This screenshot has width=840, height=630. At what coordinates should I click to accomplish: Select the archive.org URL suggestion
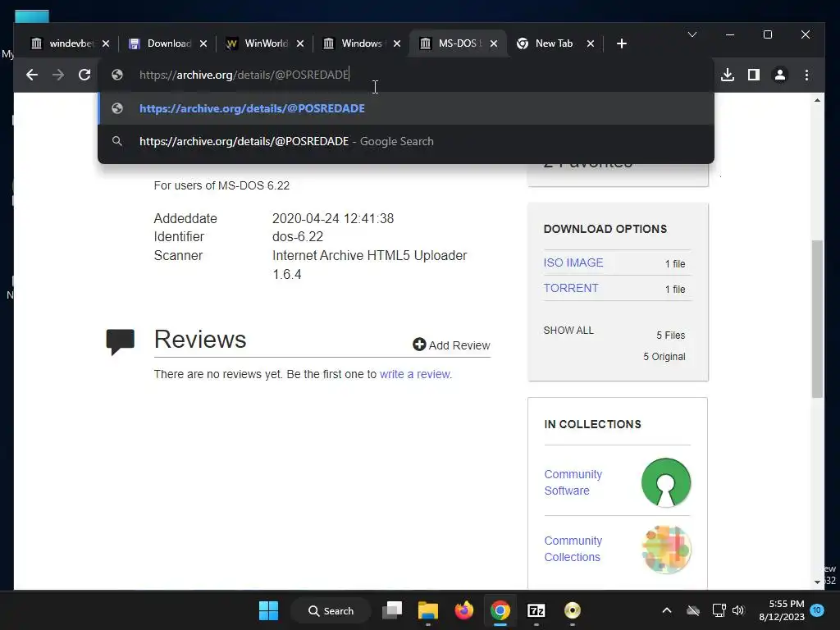pos(406,108)
